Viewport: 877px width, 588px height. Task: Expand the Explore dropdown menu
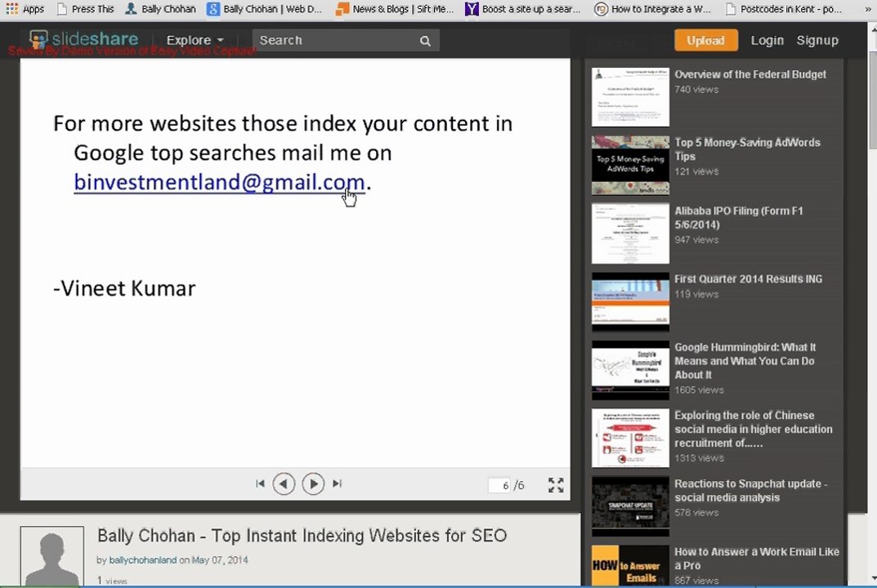coord(195,40)
